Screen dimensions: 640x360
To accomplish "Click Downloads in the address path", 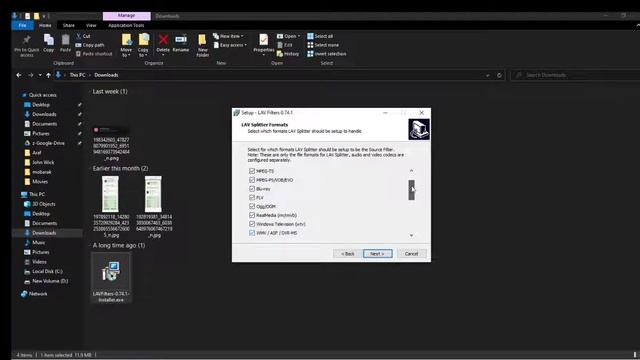I will tap(106, 75).
